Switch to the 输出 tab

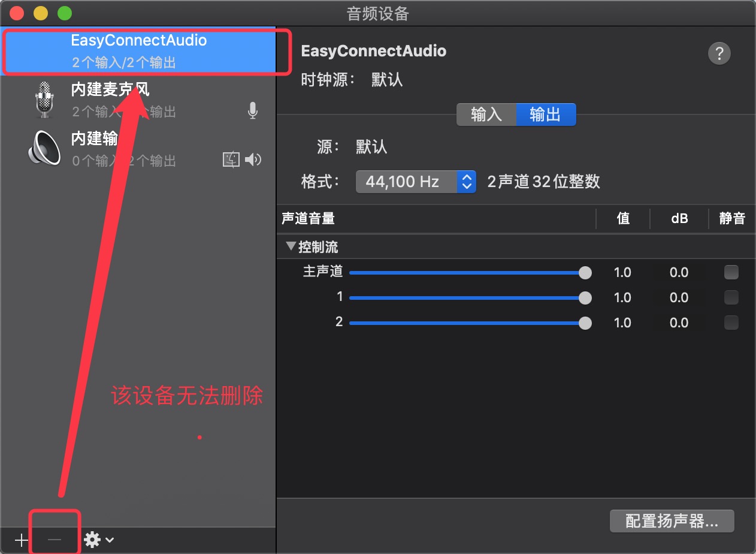click(x=546, y=115)
